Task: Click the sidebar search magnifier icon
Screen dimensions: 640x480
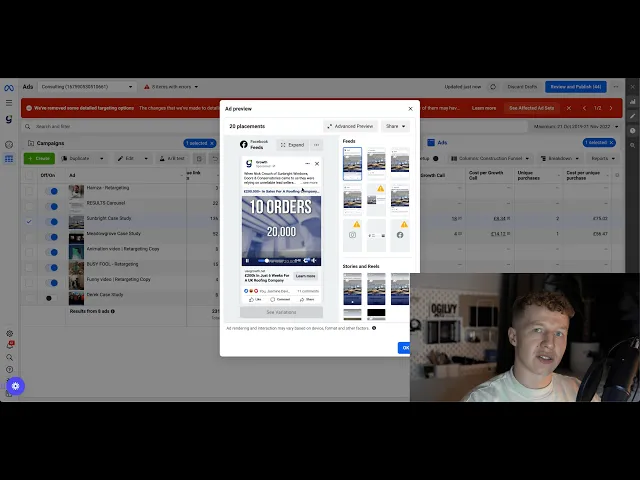Action: tap(9, 358)
